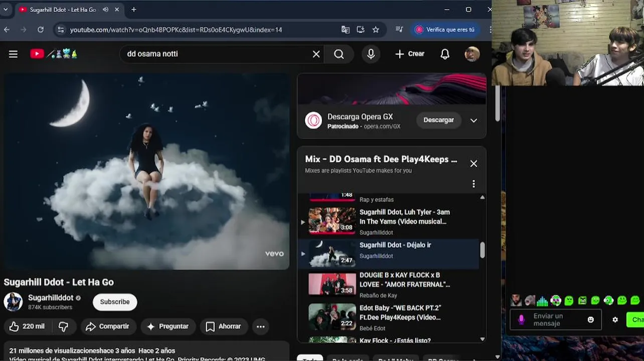Open the tab search dropdown arrow
Viewport: 644px width, 361px height.
pyautogui.click(x=6, y=10)
